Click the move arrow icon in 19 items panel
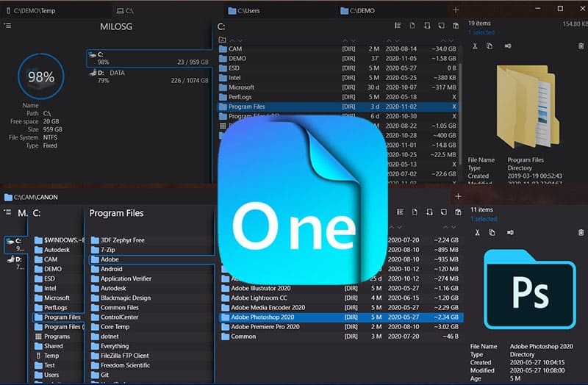This screenshot has height=385, width=588. [508, 46]
